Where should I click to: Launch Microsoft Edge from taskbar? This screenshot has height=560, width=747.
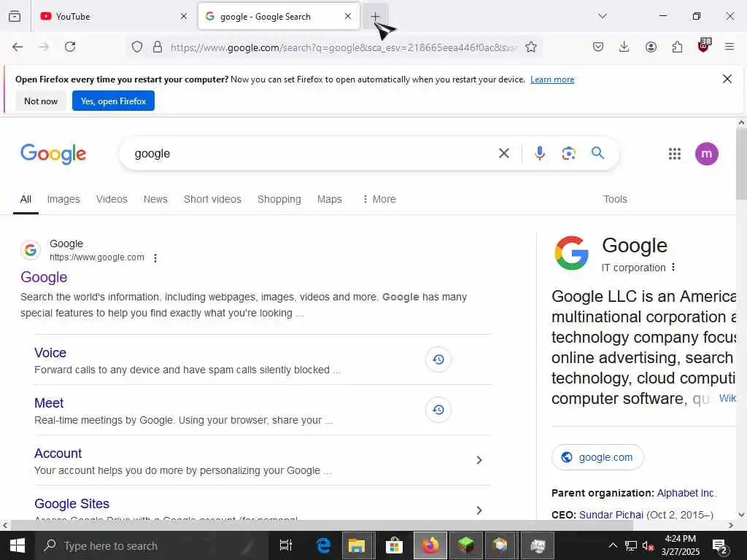(x=323, y=545)
